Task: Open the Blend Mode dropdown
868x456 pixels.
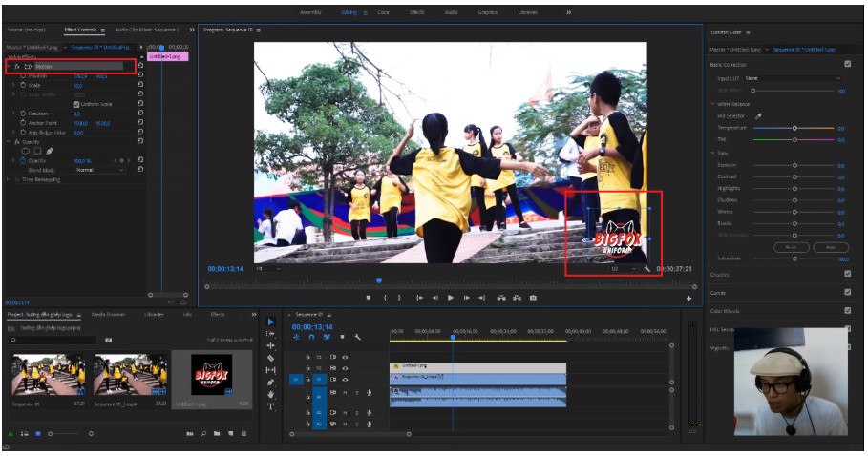Action: (98, 170)
